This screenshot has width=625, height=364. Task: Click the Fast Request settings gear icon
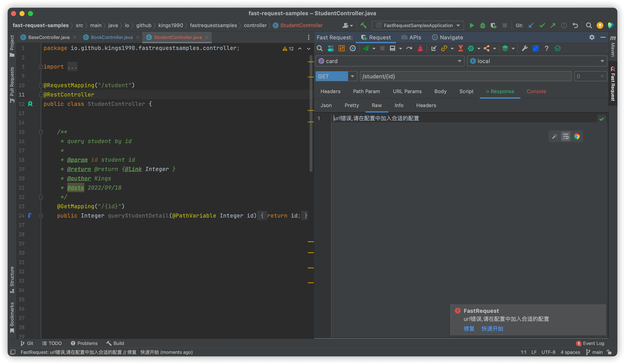click(x=592, y=37)
